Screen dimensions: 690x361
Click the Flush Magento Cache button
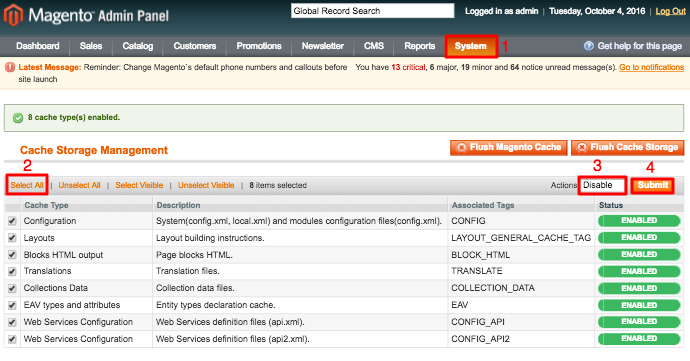click(509, 147)
